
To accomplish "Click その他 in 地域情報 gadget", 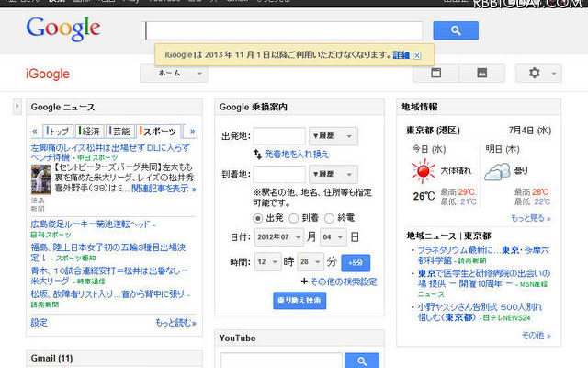I will [536, 335].
